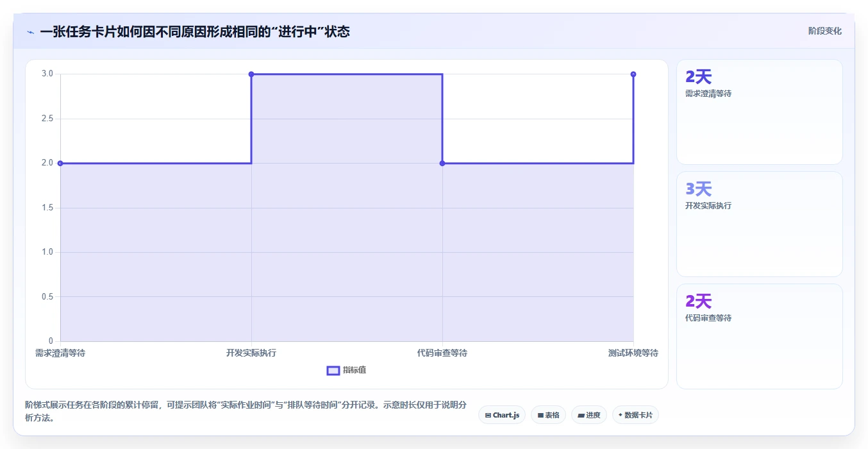The width and height of the screenshot is (868, 449).
Task: Click the data point at 代码审查等待
Action: 442,163
